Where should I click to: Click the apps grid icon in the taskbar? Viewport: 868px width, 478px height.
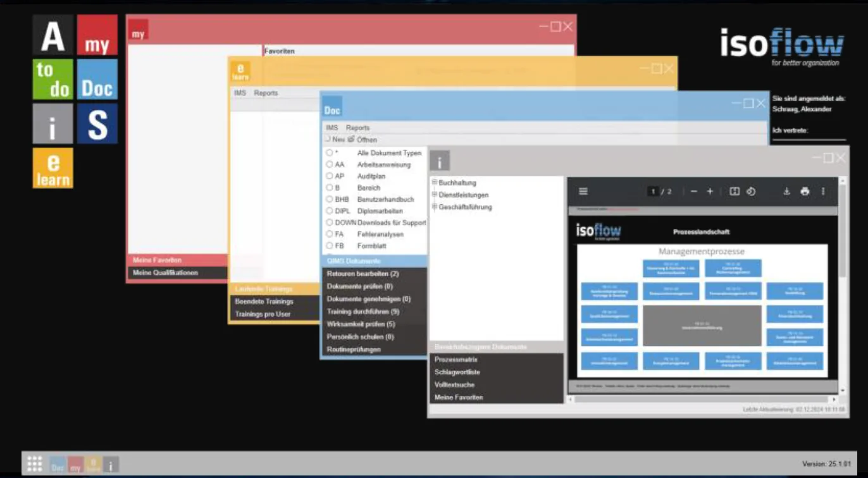35,465
